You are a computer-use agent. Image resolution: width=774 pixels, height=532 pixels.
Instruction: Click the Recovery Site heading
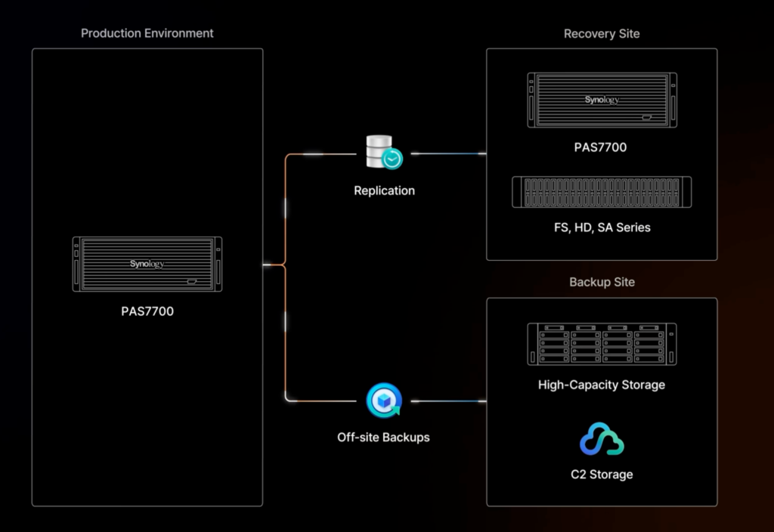click(x=602, y=33)
